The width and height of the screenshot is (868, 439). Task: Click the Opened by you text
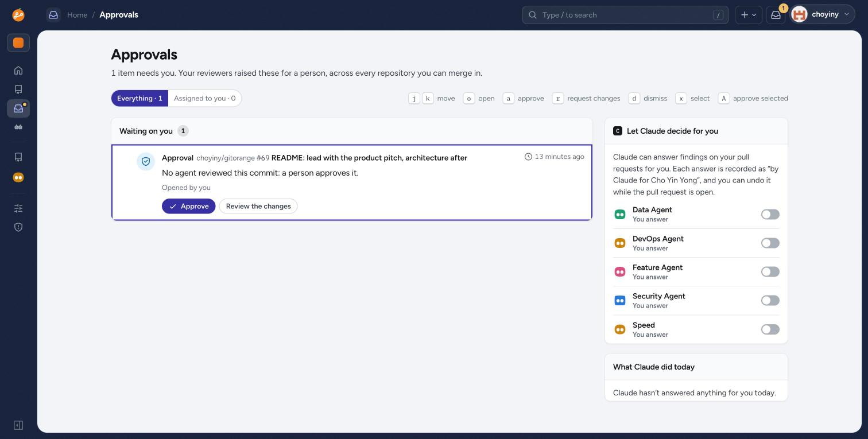[x=186, y=188]
